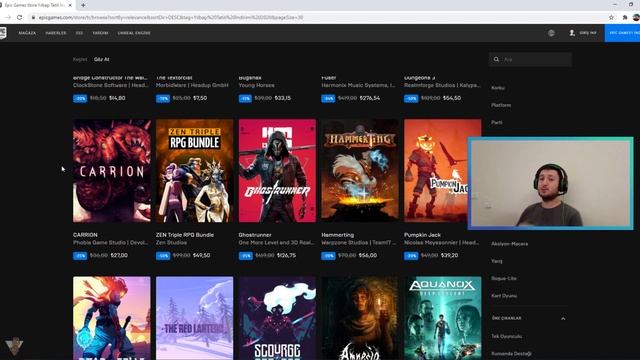
Task: Click the $49,50 ZEN bundle price
Action: [x=202, y=256]
